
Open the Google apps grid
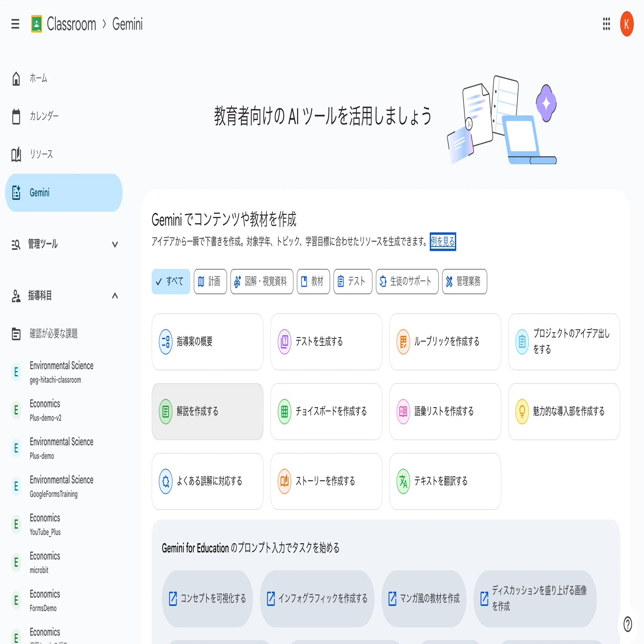pos(606,24)
